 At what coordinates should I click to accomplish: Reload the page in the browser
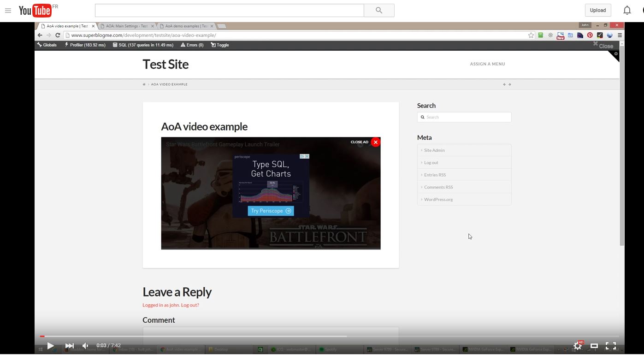coord(58,35)
